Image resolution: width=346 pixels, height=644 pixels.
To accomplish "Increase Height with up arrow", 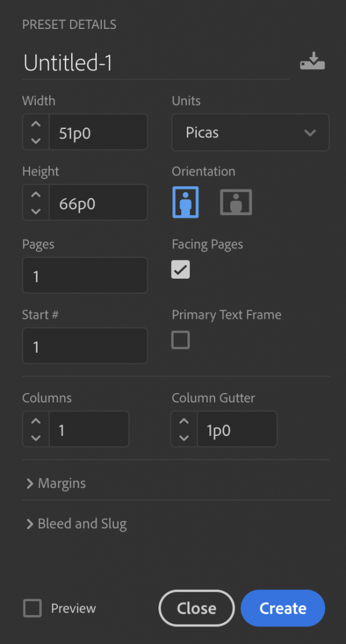I will point(36,194).
